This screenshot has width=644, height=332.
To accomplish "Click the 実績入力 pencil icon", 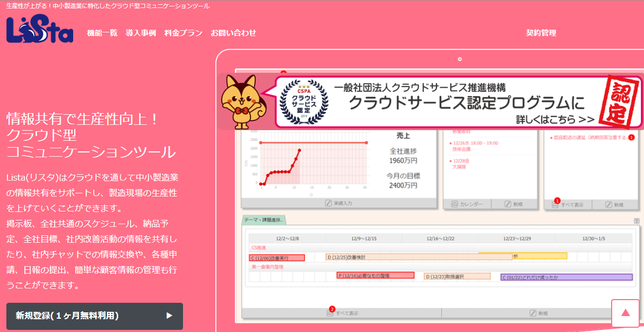I will [329, 203].
